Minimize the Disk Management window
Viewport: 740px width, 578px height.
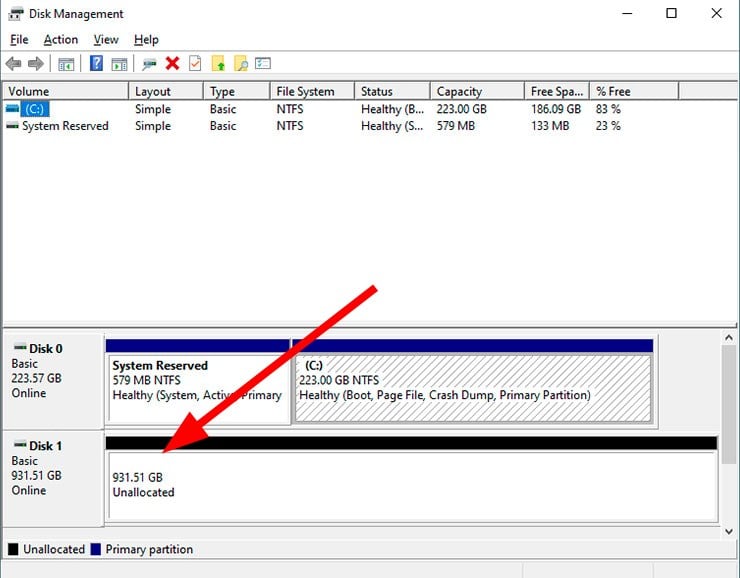[627, 13]
